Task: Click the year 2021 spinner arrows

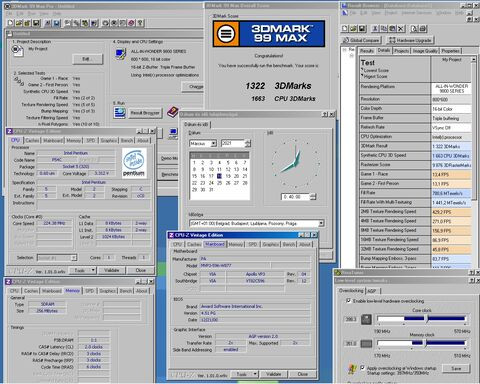Action: pyautogui.click(x=248, y=143)
